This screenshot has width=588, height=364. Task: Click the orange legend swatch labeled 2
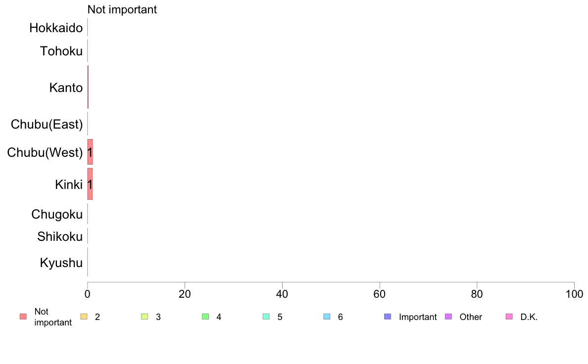[x=84, y=317]
